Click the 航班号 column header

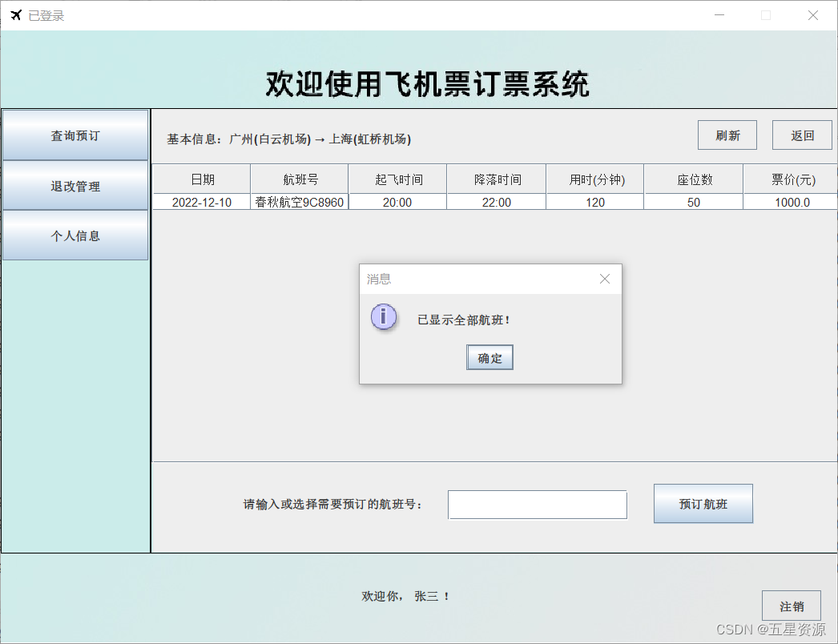coord(299,179)
